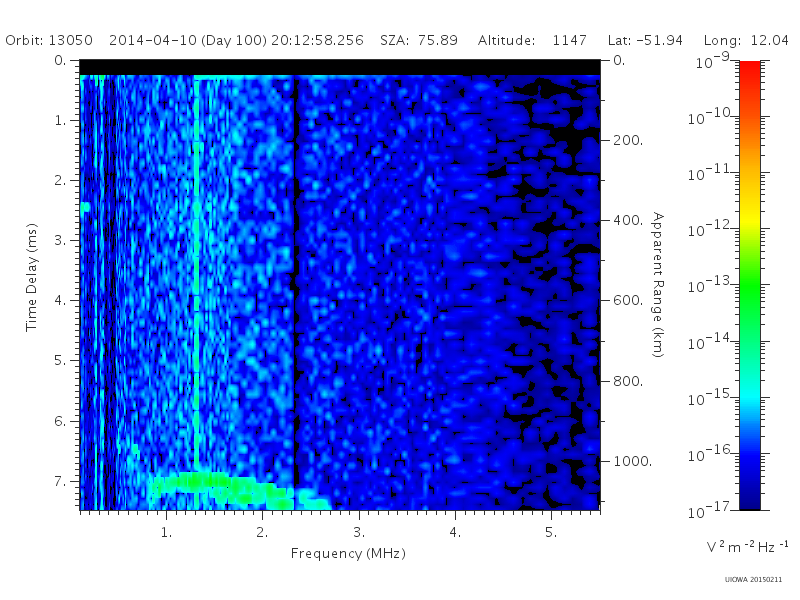Click the timestamp 20:12:58.256
The height and width of the screenshot is (600, 800).
click(x=317, y=40)
